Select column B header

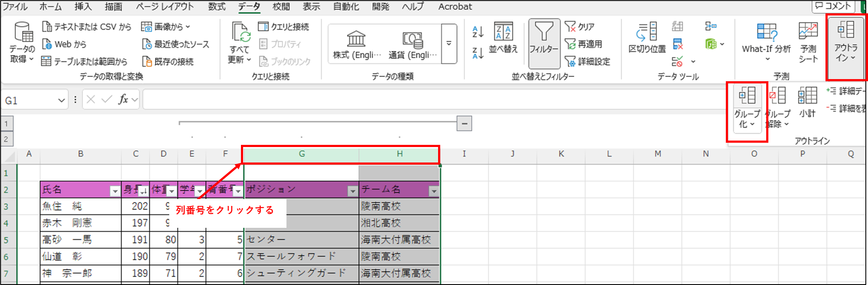coord(81,154)
